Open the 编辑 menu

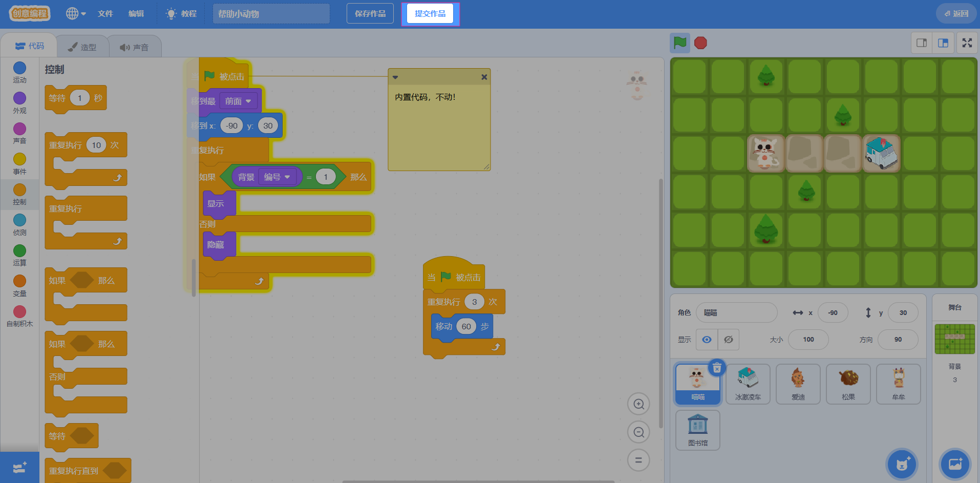point(136,14)
